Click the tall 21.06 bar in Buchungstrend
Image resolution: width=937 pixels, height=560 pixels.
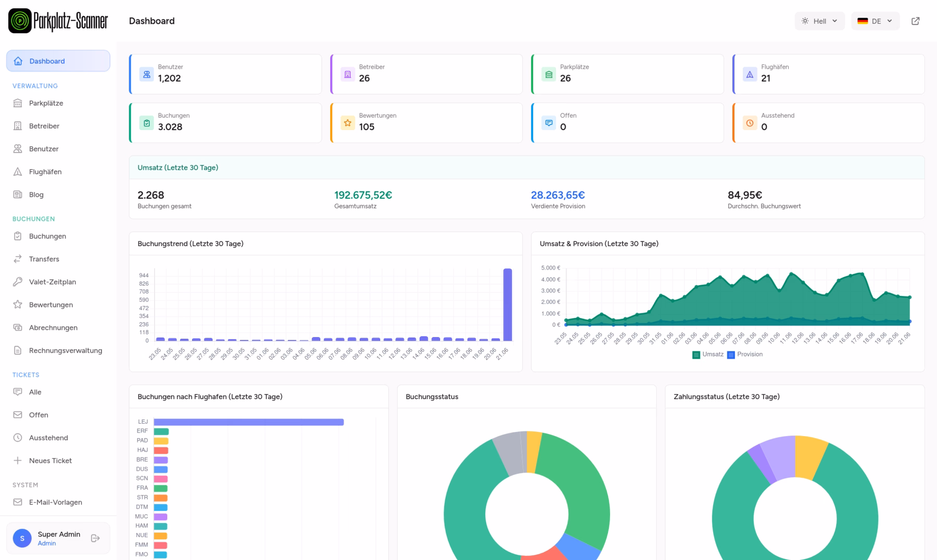(x=508, y=305)
